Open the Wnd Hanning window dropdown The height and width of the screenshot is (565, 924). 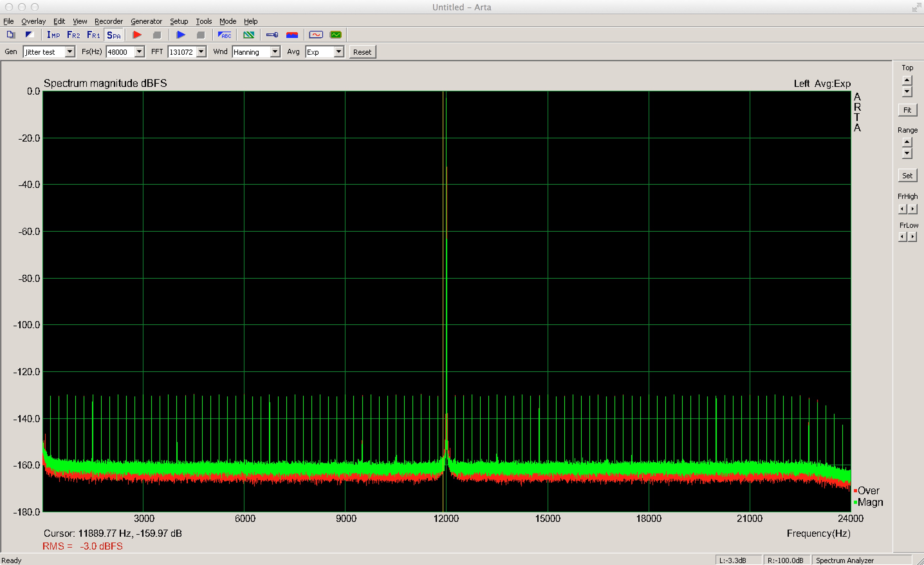point(275,52)
